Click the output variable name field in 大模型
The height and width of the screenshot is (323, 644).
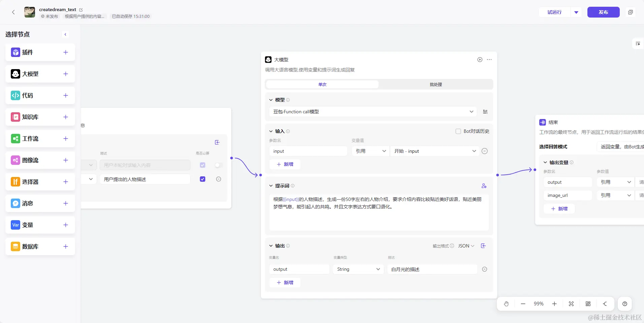(299, 269)
